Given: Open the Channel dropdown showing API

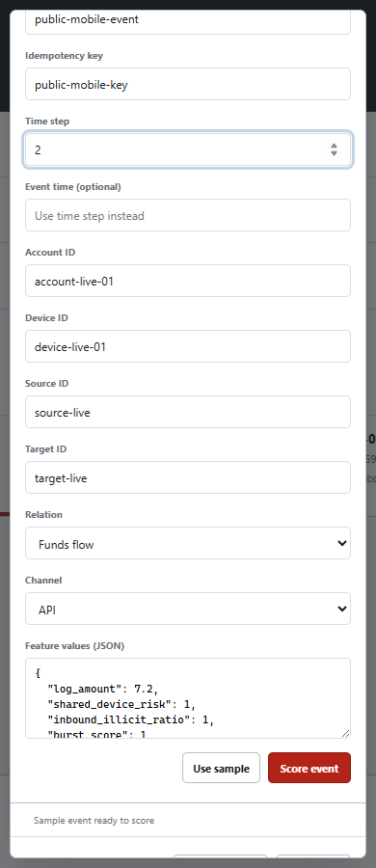Looking at the screenshot, I should point(188,609).
